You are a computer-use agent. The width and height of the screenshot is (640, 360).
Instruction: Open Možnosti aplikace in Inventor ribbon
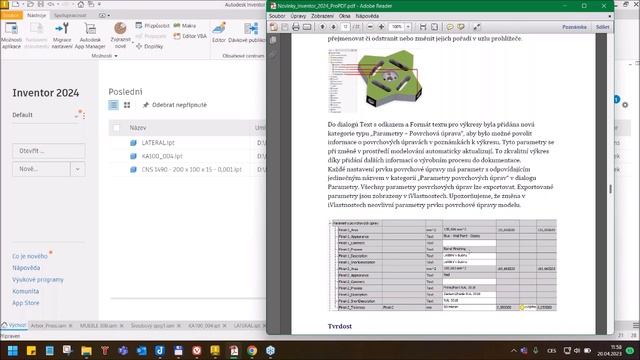coord(11,35)
